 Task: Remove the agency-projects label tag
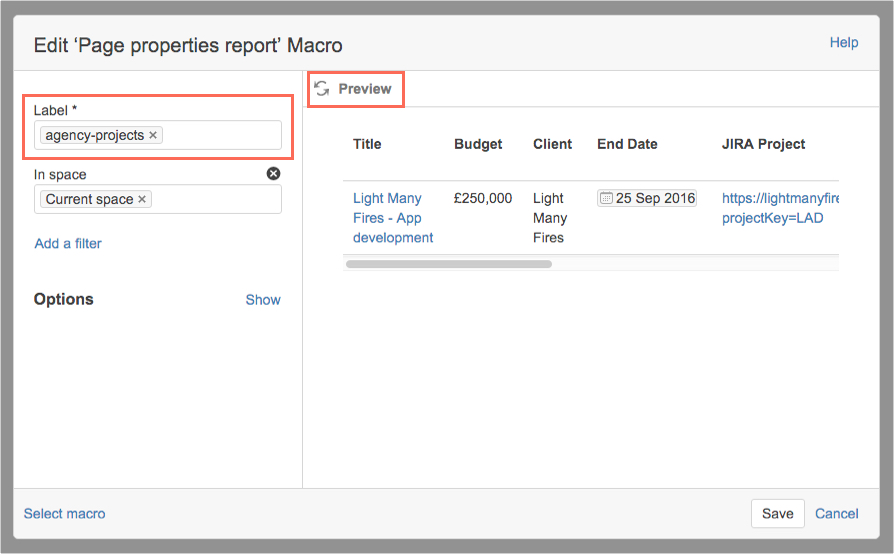pyautogui.click(x=153, y=135)
